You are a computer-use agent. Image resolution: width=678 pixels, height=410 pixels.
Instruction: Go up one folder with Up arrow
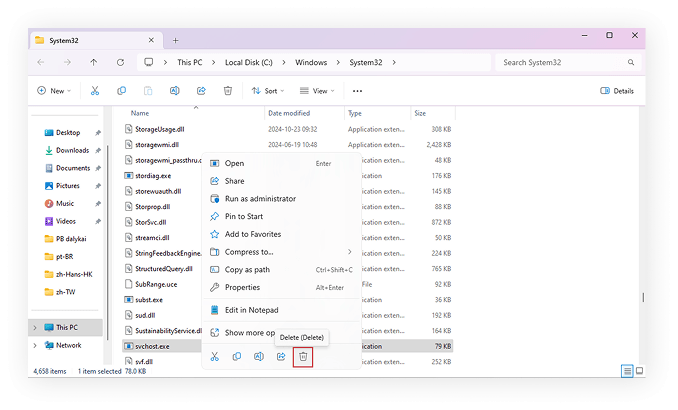[94, 62]
